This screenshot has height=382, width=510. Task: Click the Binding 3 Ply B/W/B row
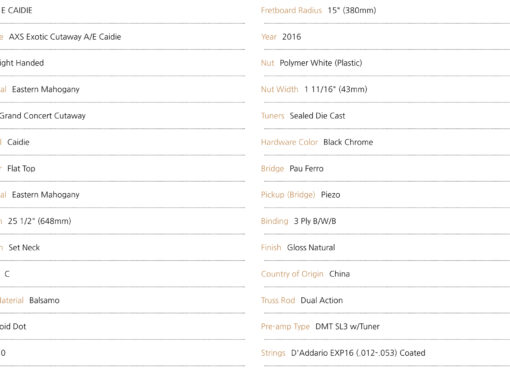click(x=387, y=221)
